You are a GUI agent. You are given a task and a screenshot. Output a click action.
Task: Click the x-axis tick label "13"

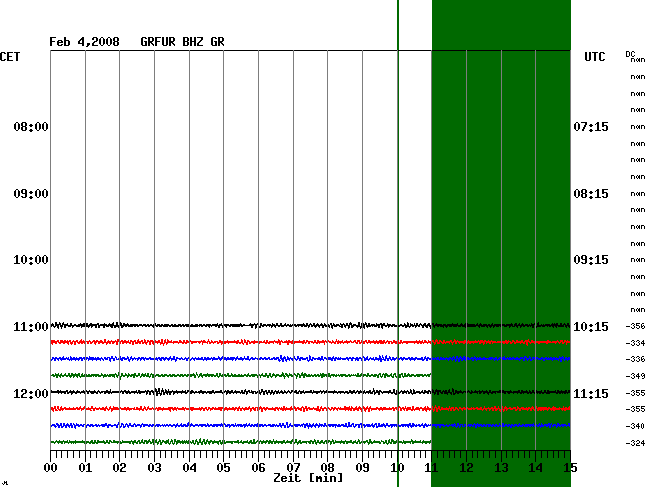[x=502, y=467]
